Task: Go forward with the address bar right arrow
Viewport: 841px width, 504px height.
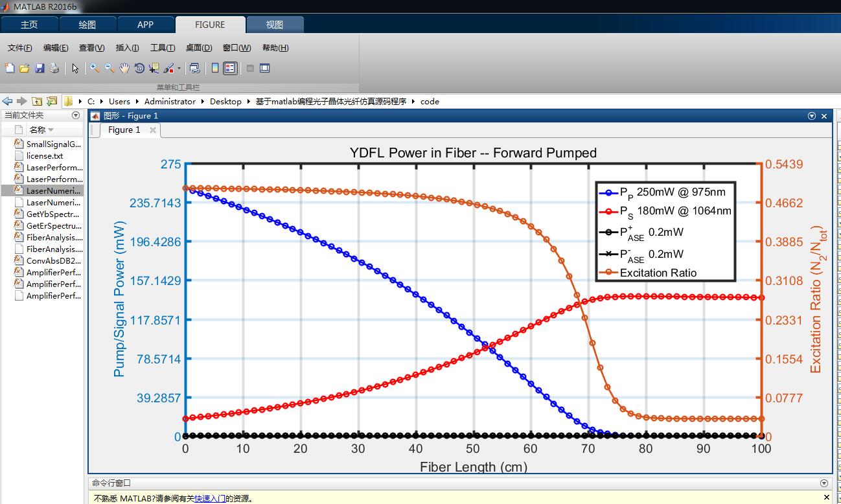Action: (x=21, y=101)
